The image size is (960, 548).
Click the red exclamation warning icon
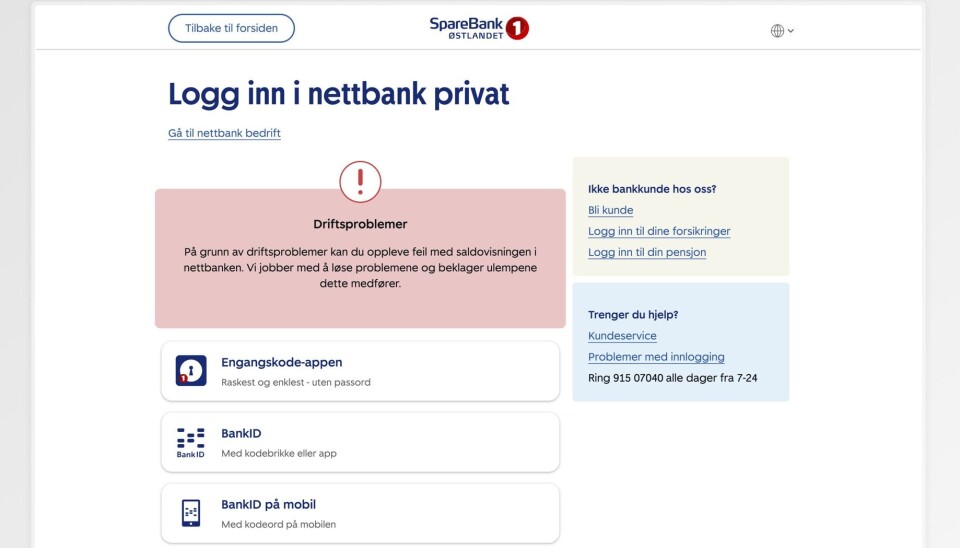click(x=360, y=182)
